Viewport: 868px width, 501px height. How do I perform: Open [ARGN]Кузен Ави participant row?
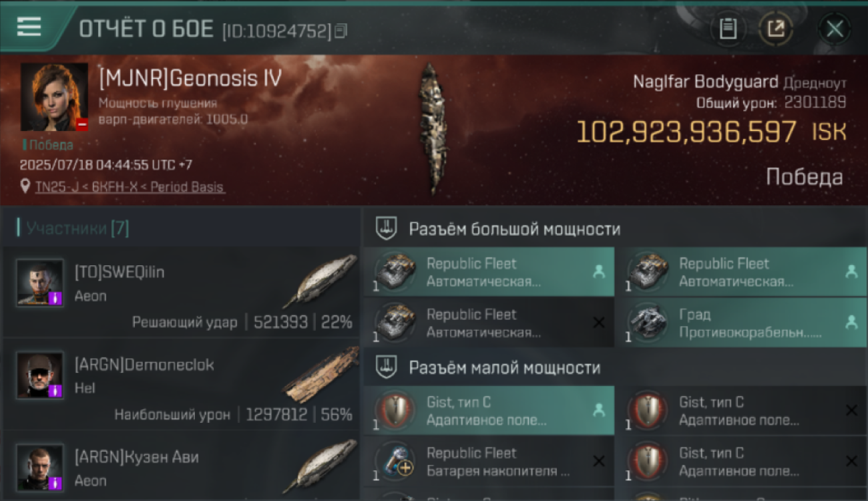[181, 468]
